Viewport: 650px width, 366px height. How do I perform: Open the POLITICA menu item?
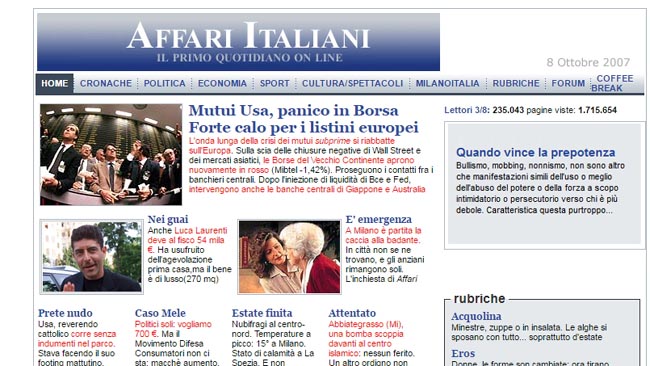[x=165, y=83]
